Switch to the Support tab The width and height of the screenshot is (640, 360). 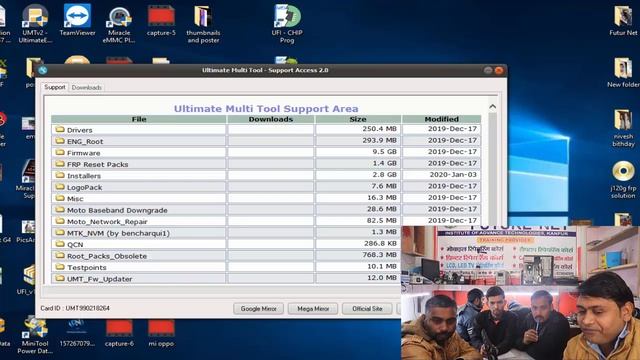(x=55, y=87)
